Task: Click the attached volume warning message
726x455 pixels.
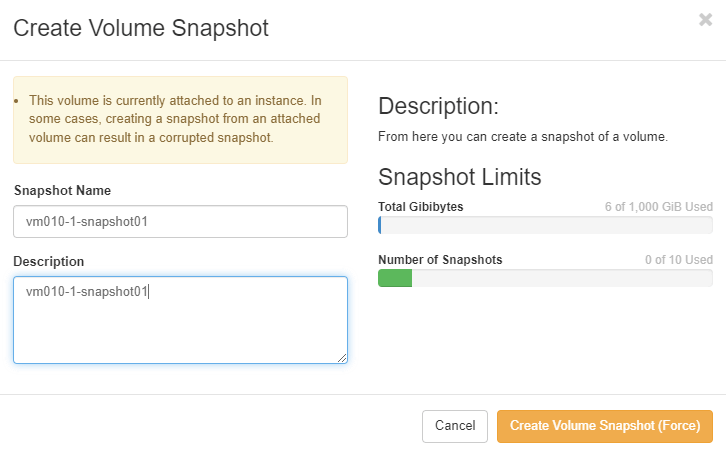Action: [x=180, y=120]
